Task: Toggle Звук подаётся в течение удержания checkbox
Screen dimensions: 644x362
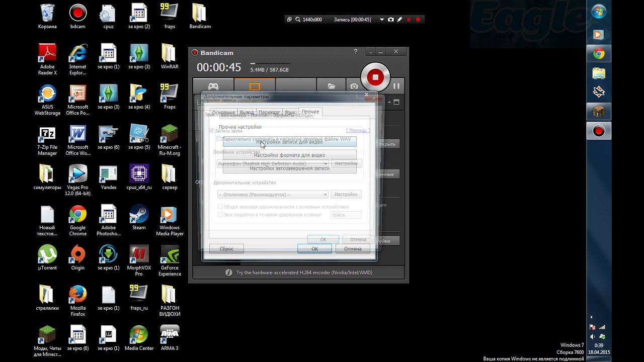Action: [x=220, y=215]
